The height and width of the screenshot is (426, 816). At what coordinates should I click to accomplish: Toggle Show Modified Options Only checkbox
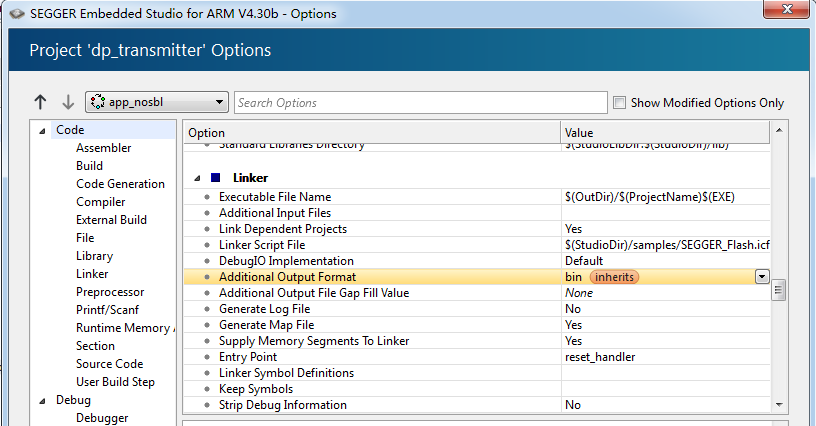(619, 102)
